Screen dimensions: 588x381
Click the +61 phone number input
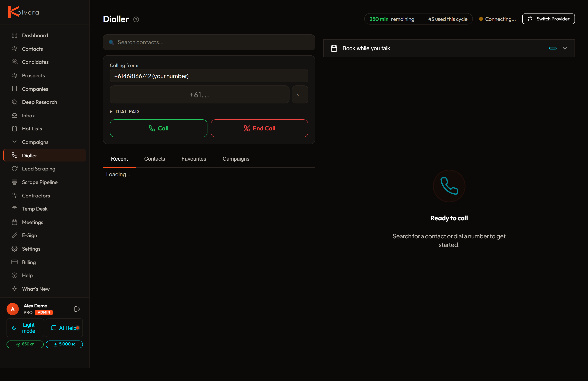pos(200,94)
